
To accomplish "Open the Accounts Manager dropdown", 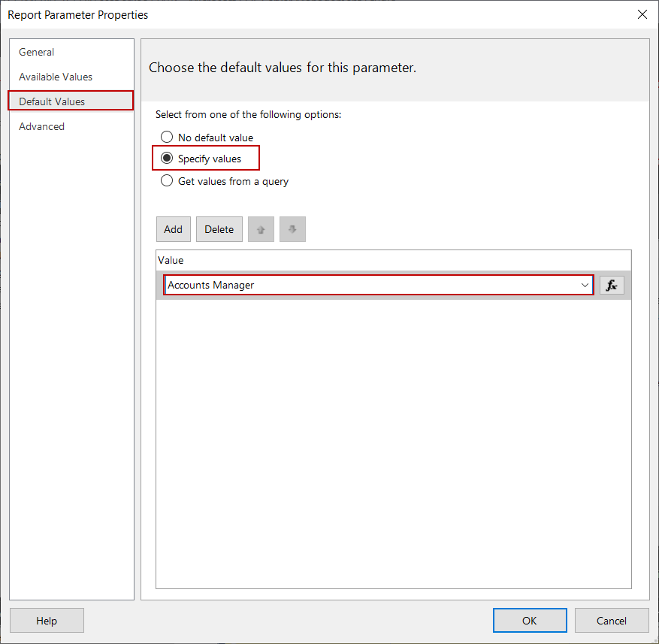I will 585,285.
